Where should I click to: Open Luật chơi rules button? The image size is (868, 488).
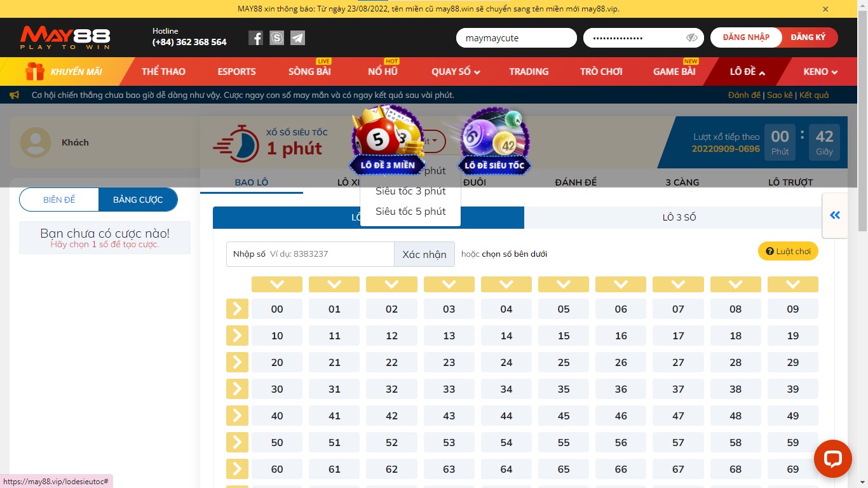pyautogui.click(x=788, y=251)
